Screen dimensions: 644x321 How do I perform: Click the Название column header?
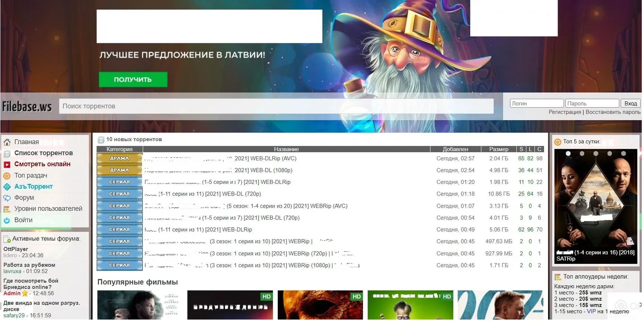pos(286,149)
